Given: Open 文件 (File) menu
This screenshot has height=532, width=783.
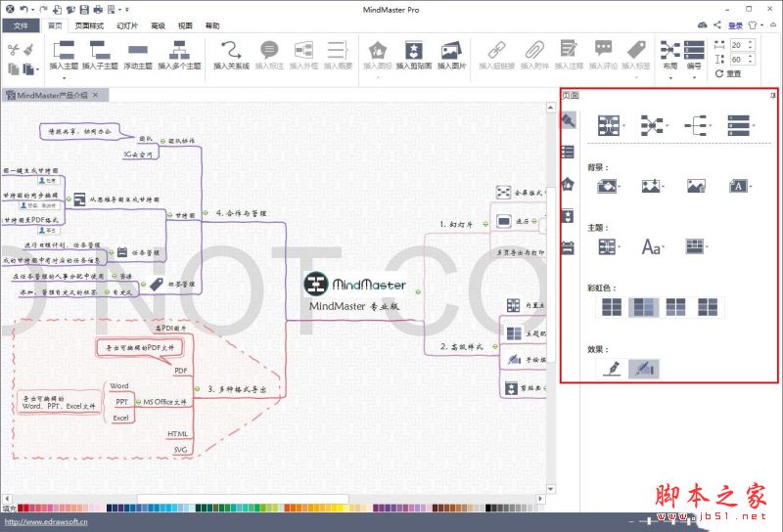Looking at the screenshot, I should 21,25.
